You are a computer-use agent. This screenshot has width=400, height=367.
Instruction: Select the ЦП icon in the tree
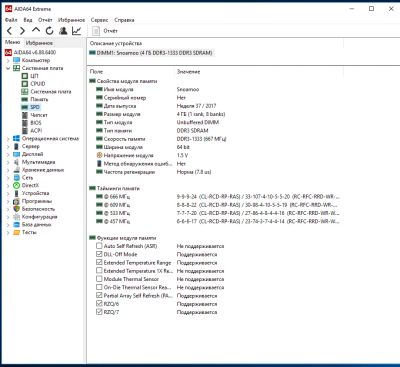pos(25,76)
